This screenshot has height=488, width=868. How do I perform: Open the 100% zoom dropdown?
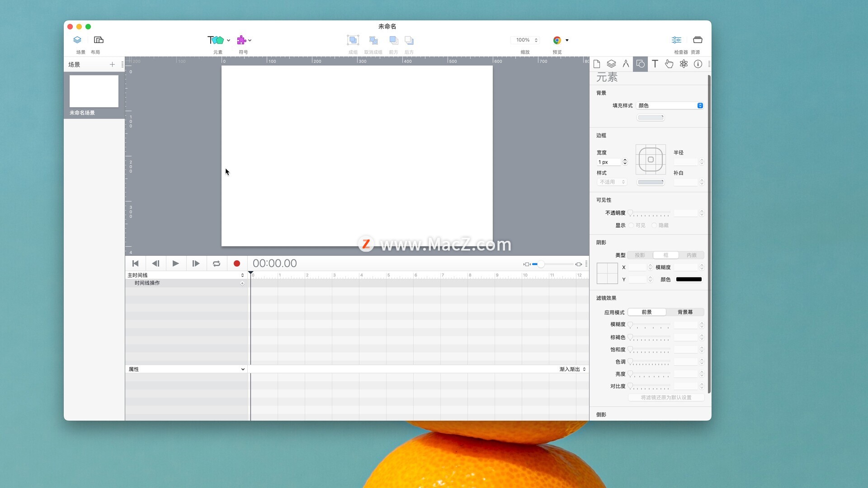click(526, 40)
